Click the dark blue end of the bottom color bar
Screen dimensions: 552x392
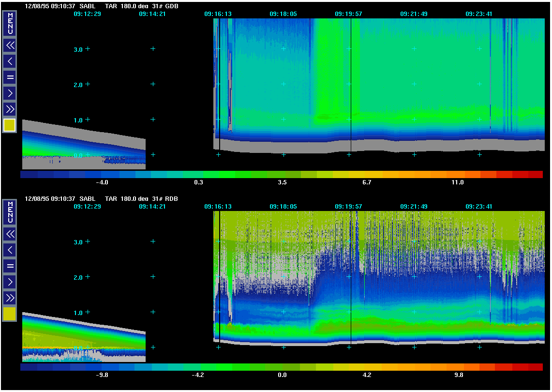point(29,367)
